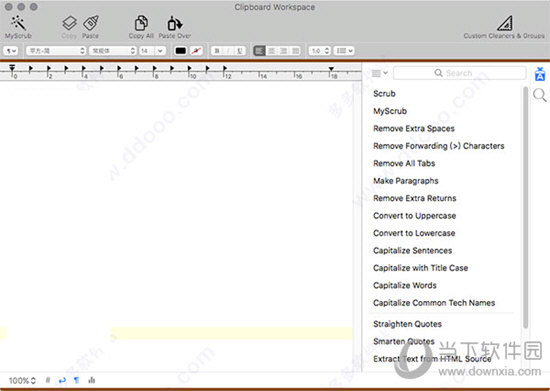Image resolution: width=550 pixels, height=391 pixels.
Task: Click the cleaners Search field
Action: point(460,73)
